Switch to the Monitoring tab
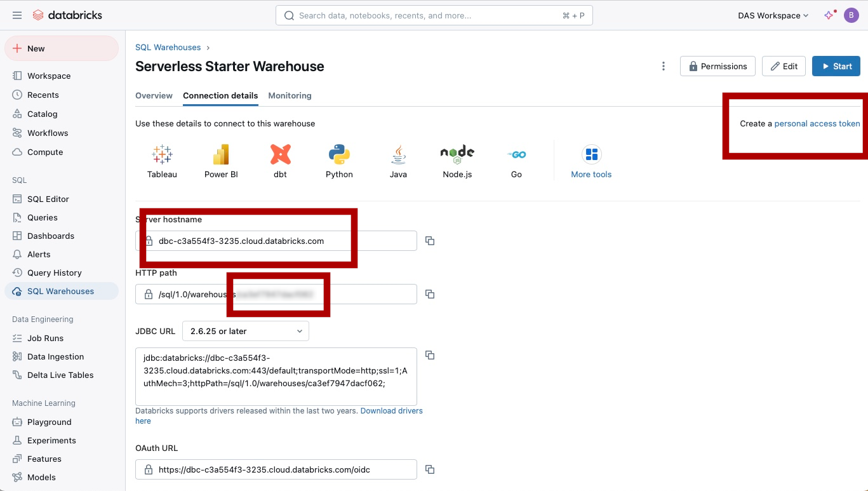Viewport: 868px width, 491px height. pos(290,95)
